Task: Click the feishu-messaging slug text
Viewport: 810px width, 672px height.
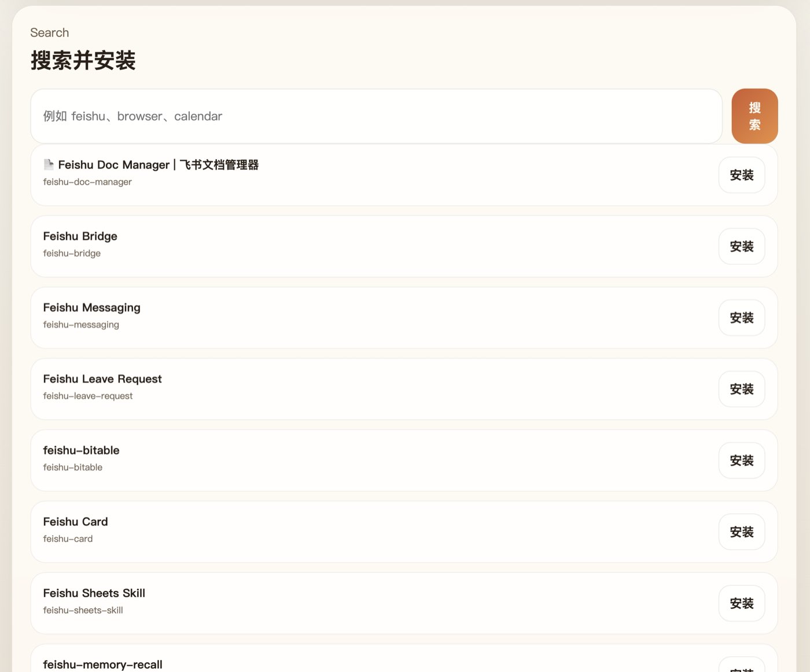Action: coord(81,325)
